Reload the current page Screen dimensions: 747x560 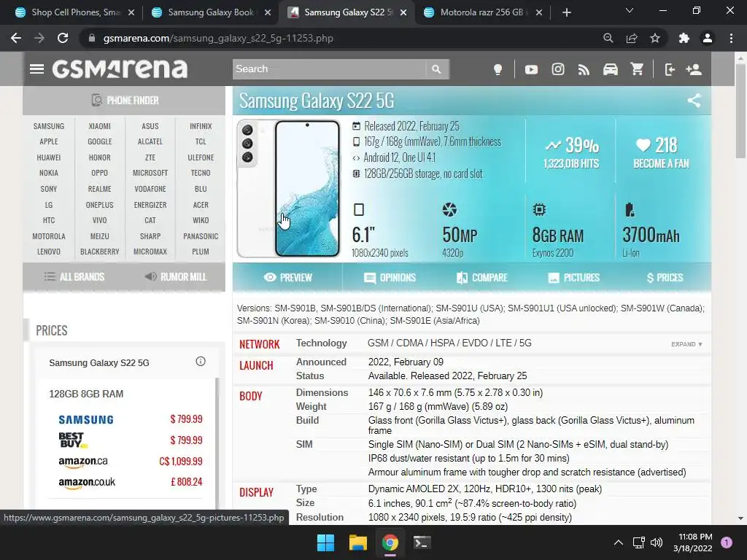point(63,38)
